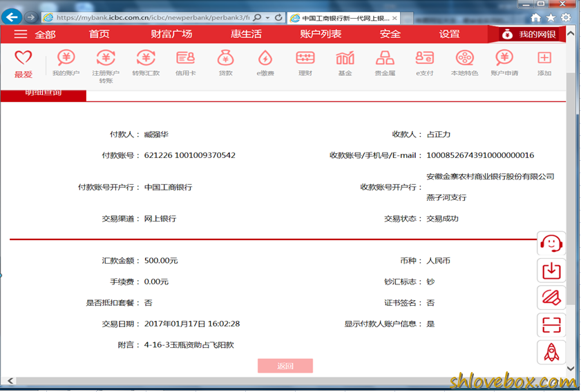581x392 pixels.
Task: Click browser back arrow button
Action: pos(12,17)
